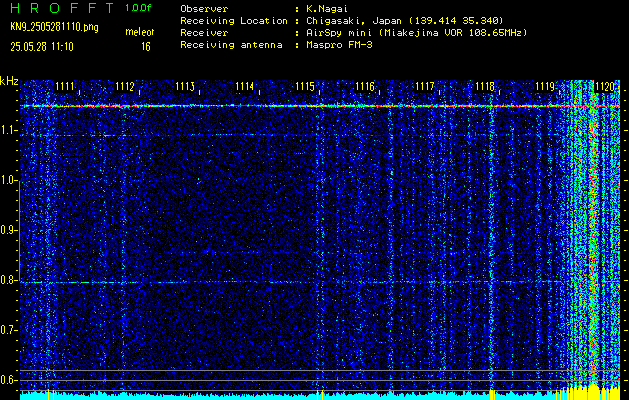
Task: Click the date stamp 25.05.28 11:10
Action: (42, 47)
